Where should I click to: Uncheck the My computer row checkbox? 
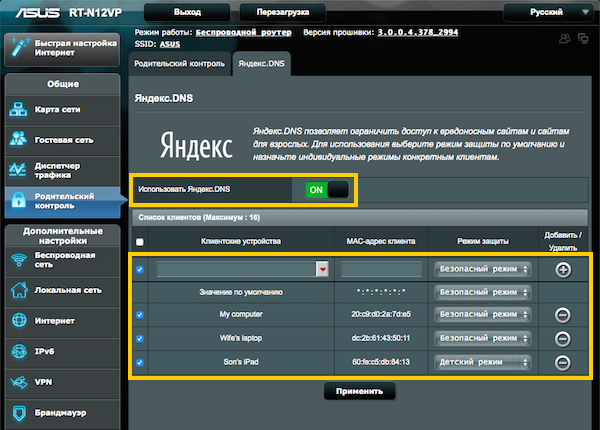pos(140,315)
